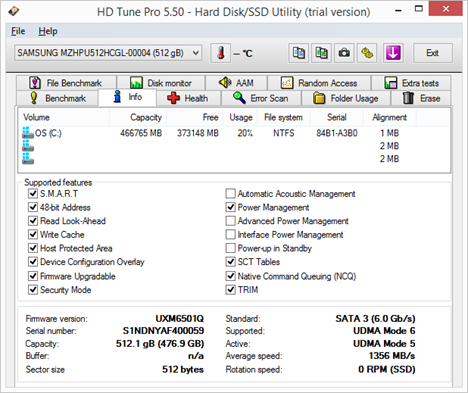This screenshot has width=468, height=393.
Task: Click the File system column header
Action: (x=285, y=117)
